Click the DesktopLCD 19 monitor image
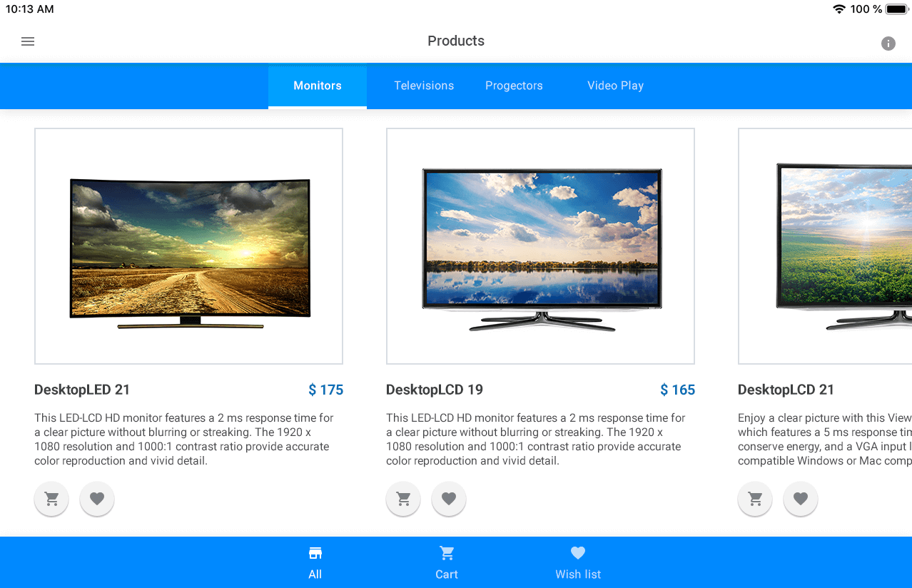The width and height of the screenshot is (912, 588). tap(540, 246)
